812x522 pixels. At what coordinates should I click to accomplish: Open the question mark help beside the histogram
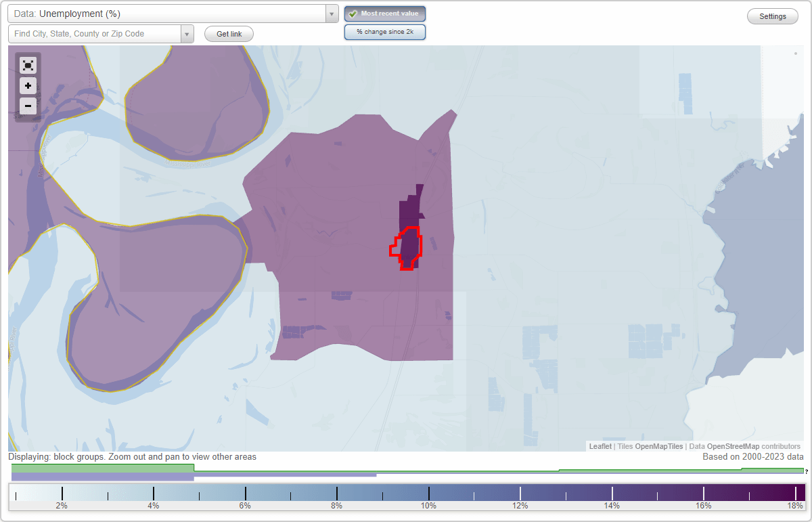click(x=807, y=471)
